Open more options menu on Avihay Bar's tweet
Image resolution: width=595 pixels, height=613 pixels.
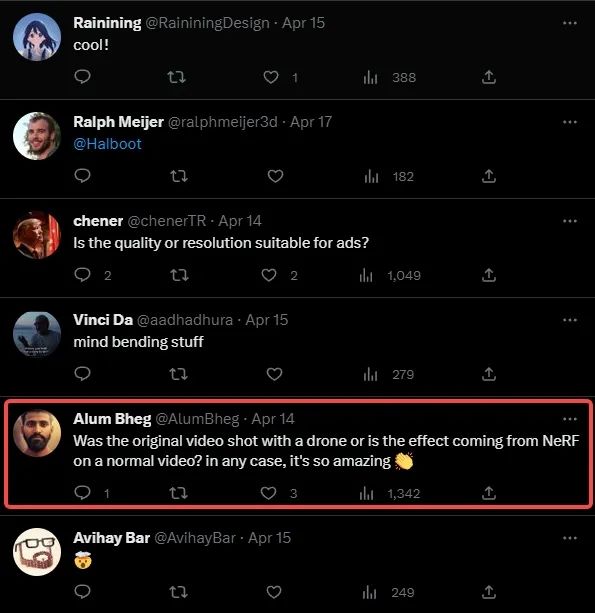570,538
